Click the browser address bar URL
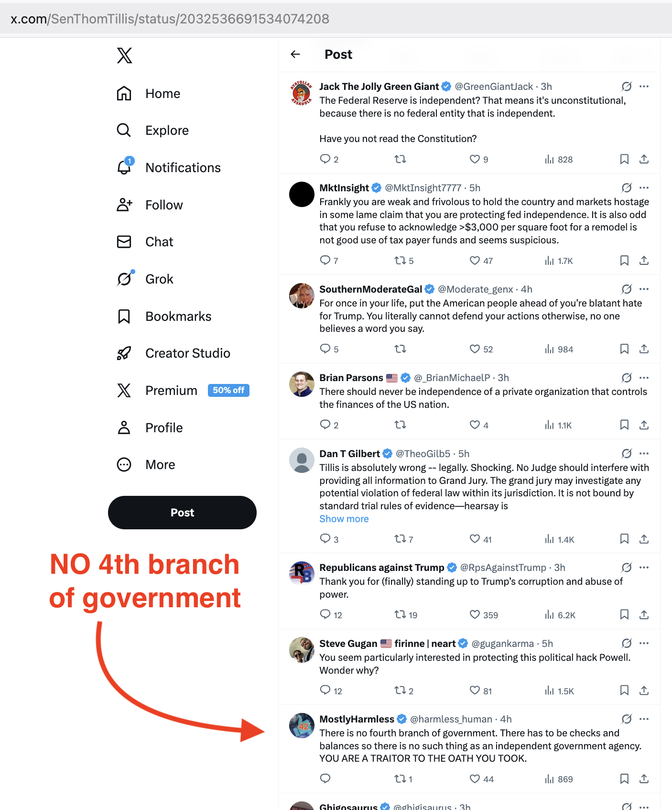 pos(170,19)
